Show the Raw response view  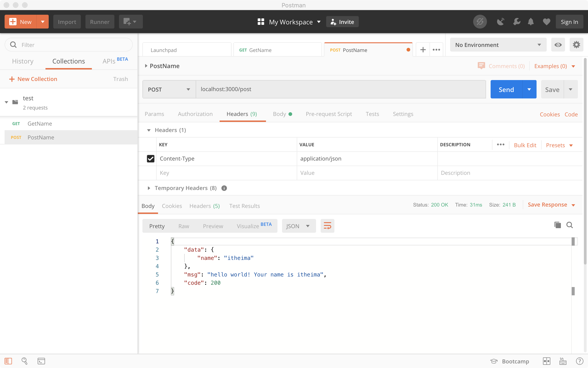(x=184, y=226)
